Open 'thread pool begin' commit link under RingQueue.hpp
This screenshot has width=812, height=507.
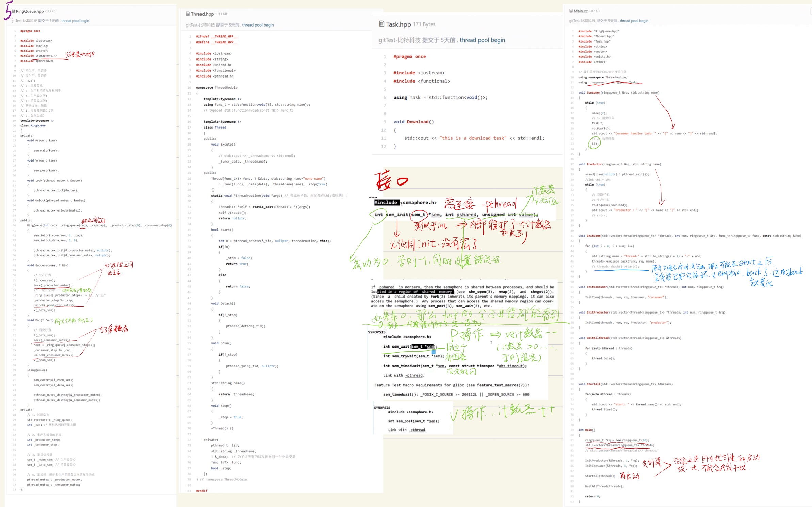(75, 21)
